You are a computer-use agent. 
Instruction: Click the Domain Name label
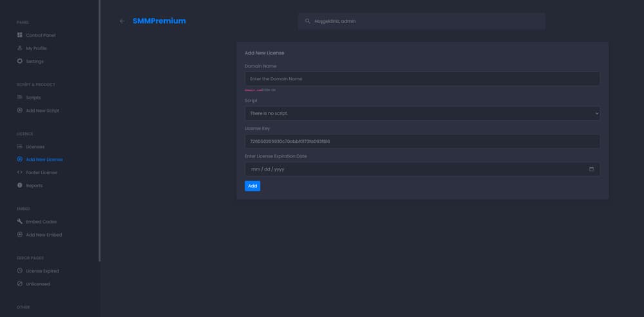point(261,66)
